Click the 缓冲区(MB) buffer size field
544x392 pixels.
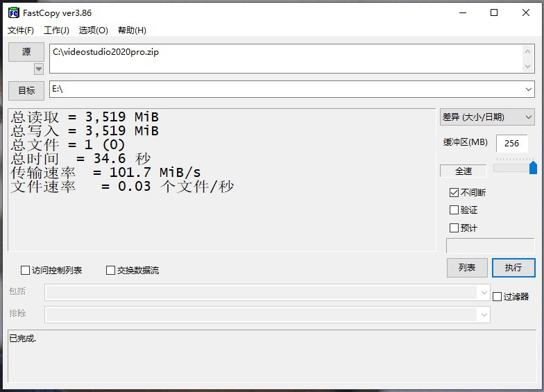[x=512, y=143]
